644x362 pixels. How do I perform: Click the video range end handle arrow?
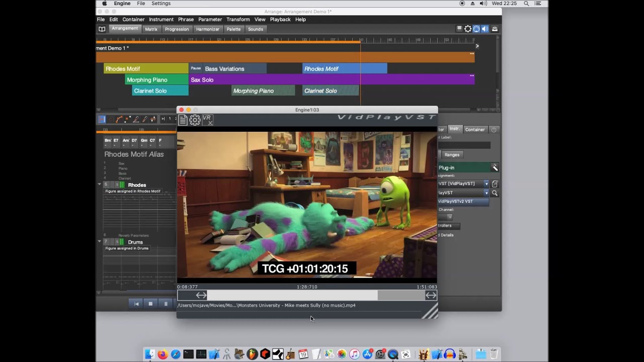[431, 296]
